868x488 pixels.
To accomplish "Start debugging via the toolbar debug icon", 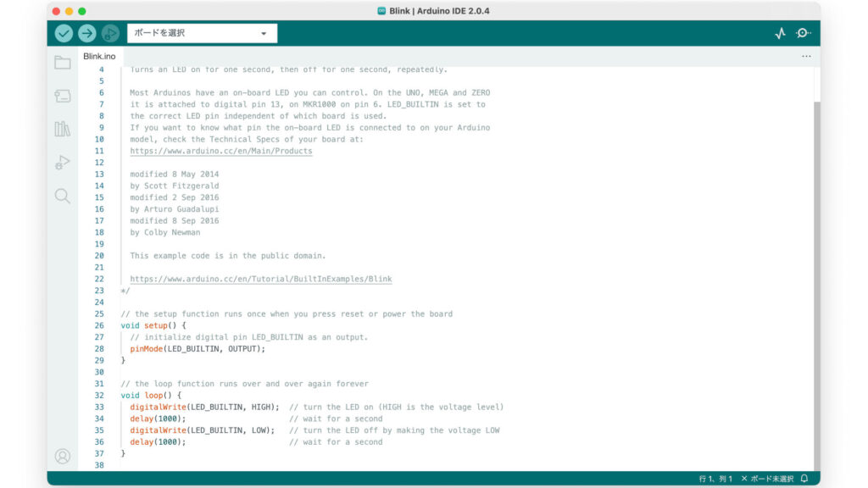I will pos(109,32).
